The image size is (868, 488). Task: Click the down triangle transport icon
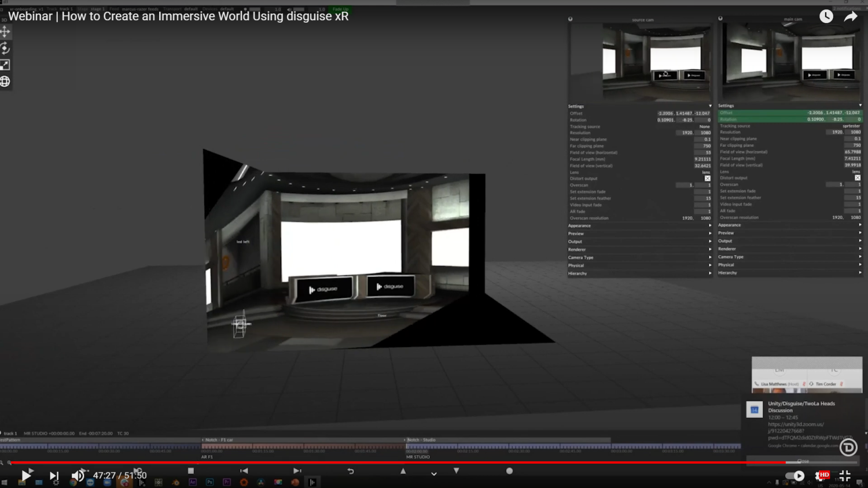click(457, 471)
